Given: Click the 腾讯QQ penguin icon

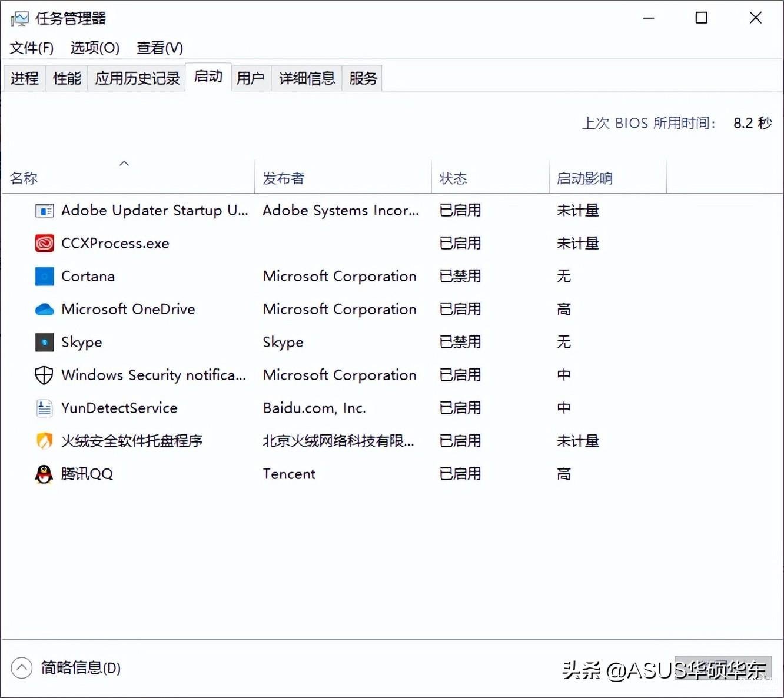Looking at the screenshot, I should point(45,474).
